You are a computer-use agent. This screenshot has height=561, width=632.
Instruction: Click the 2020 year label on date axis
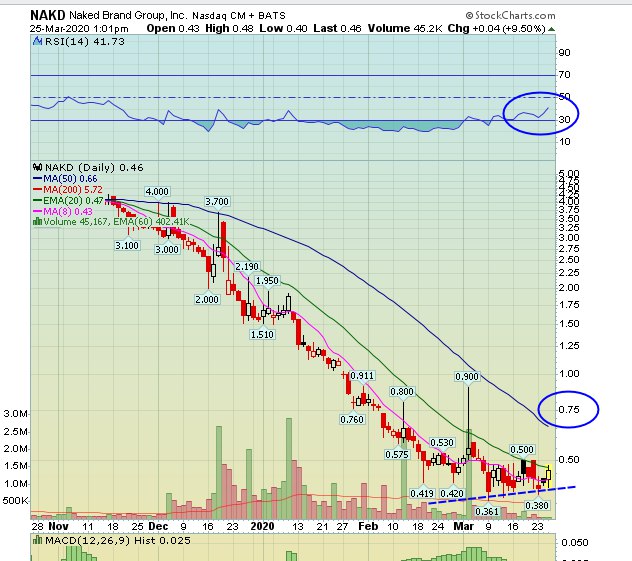click(262, 526)
